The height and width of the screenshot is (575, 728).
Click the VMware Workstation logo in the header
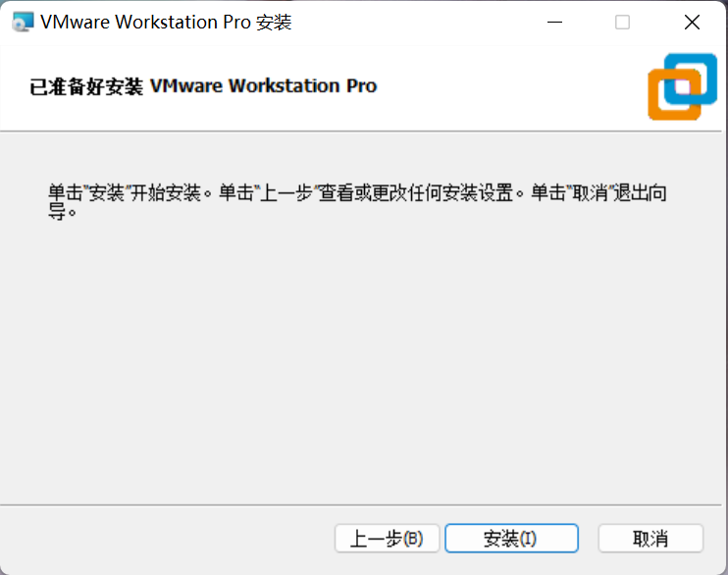[x=683, y=86]
